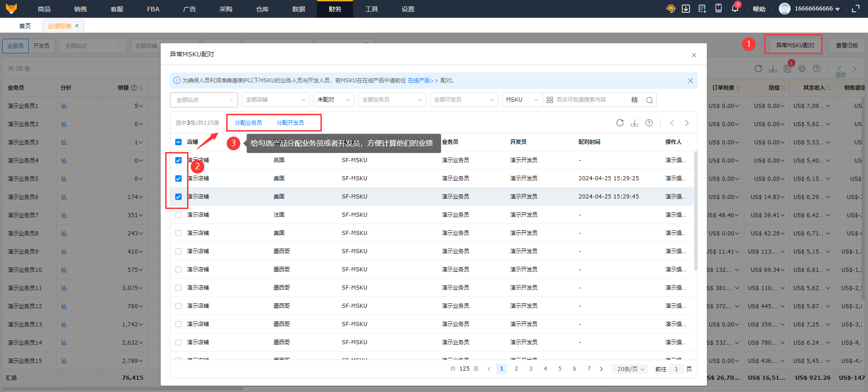
Task: Click the search magnifier icon
Action: pyautogui.click(x=650, y=100)
